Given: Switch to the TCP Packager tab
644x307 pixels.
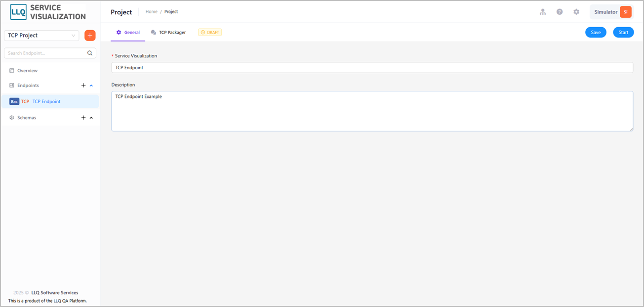Looking at the screenshot, I should [168, 33].
